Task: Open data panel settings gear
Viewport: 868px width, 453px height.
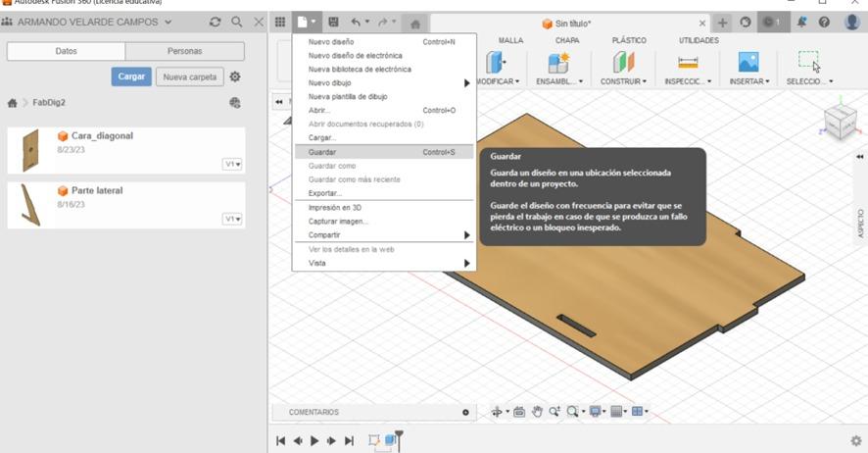Action: (x=235, y=76)
